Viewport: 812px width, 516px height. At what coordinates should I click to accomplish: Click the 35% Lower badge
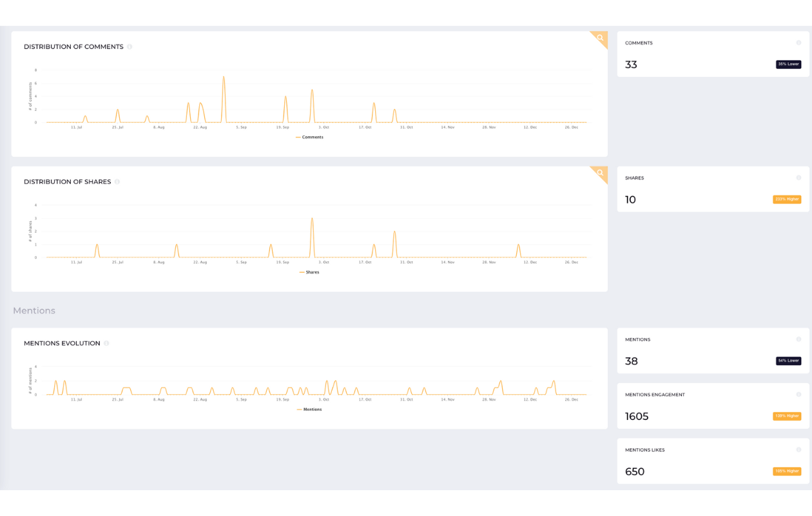pos(788,64)
